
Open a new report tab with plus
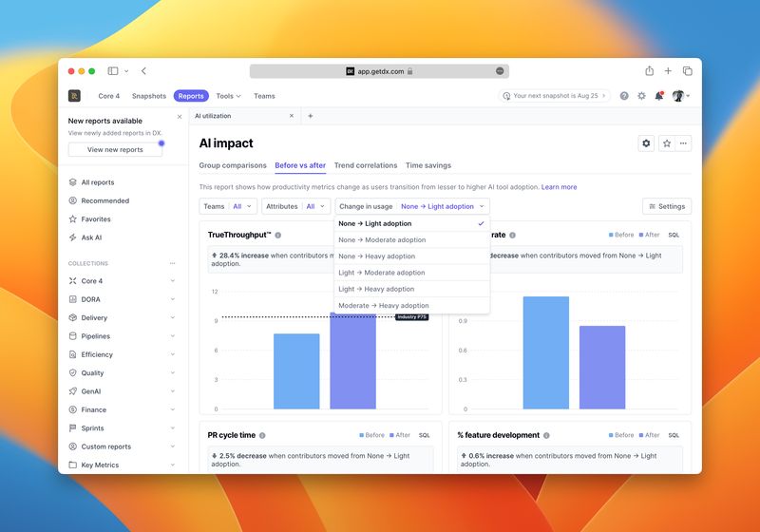310,116
